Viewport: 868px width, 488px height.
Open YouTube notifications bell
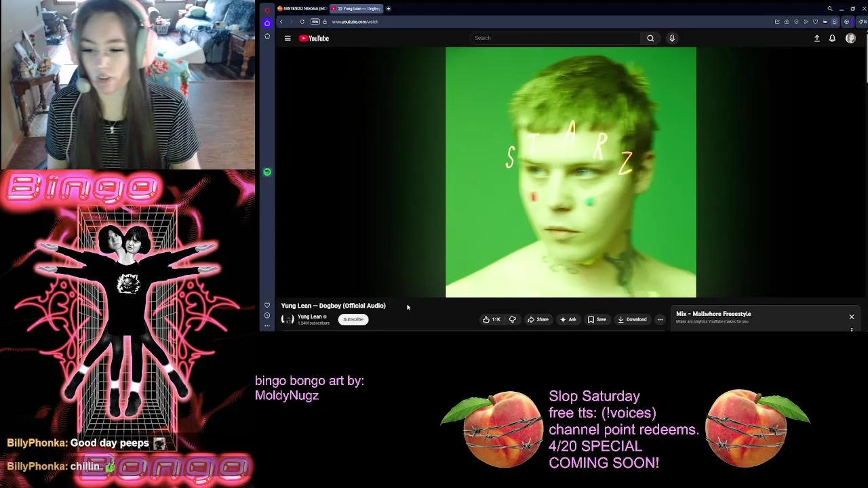click(832, 39)
